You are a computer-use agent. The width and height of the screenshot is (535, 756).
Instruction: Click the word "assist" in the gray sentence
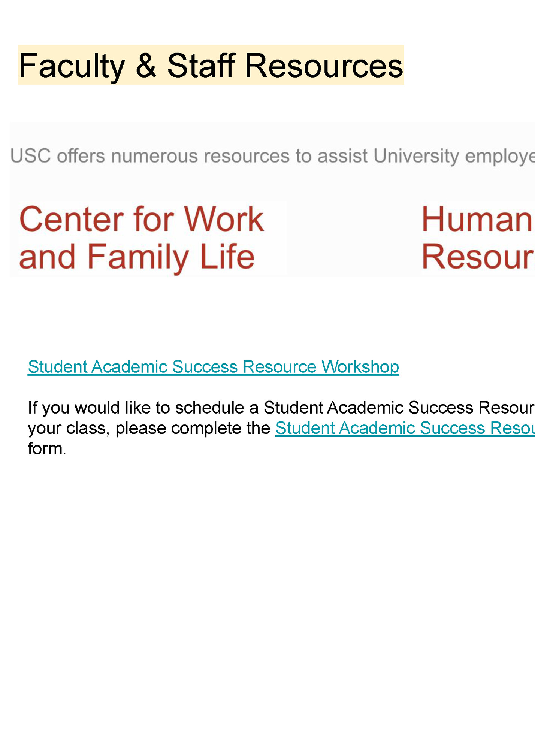(342, 156)
